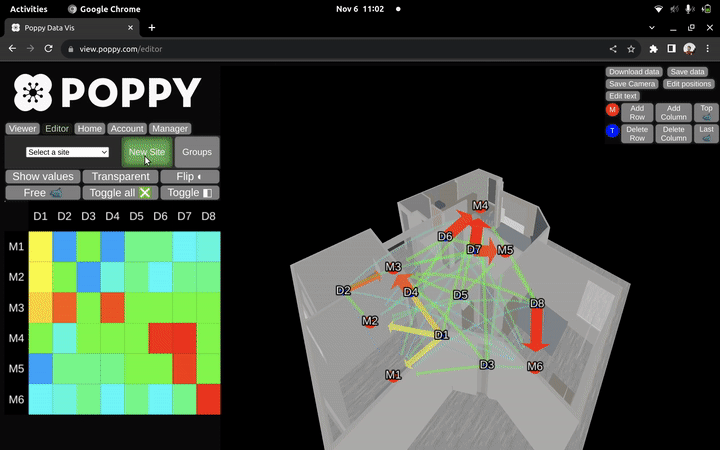The height and width of the screenshot is (450, 720).
Task: Open Chrome extensions puzzle icon
Action: point(653,49)
